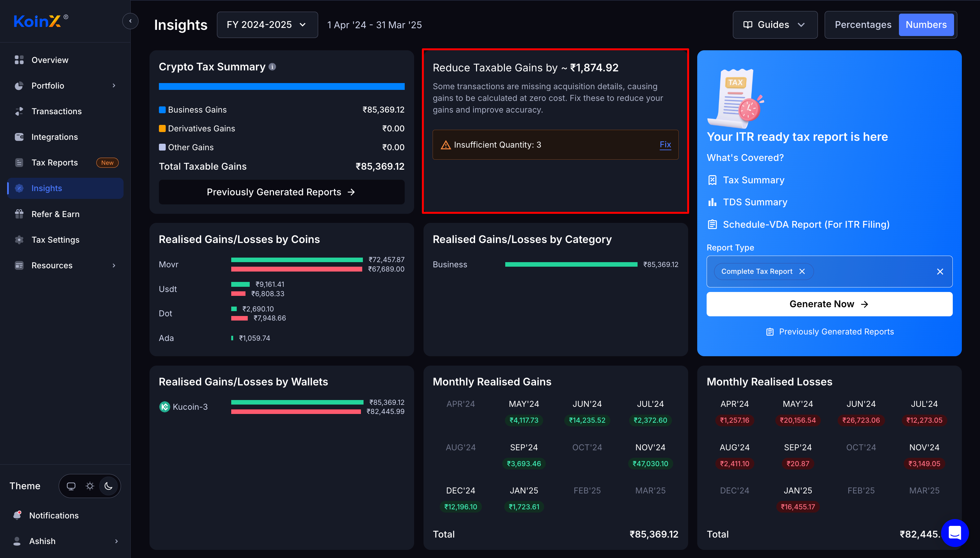This screenshot has height=558, width=980.
Task: Toggle view to Percentages
Action: (863, 25)
